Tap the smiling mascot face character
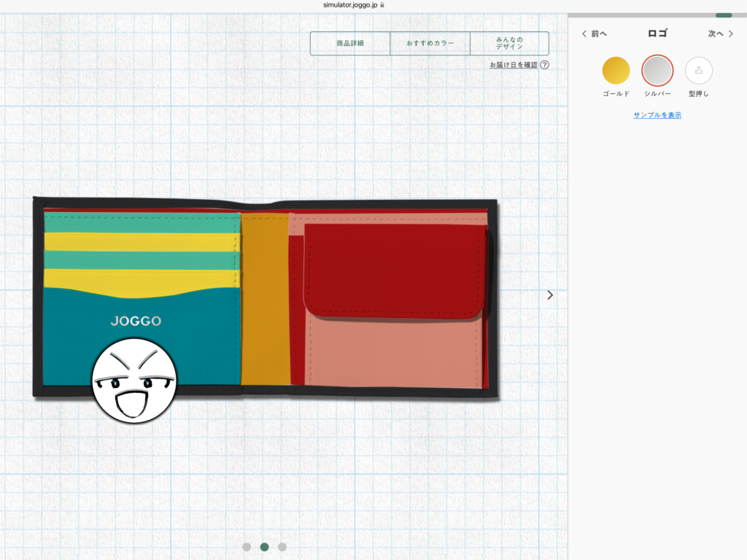The height and width of the screenshot is (560, 747). (x=133, y=381)
